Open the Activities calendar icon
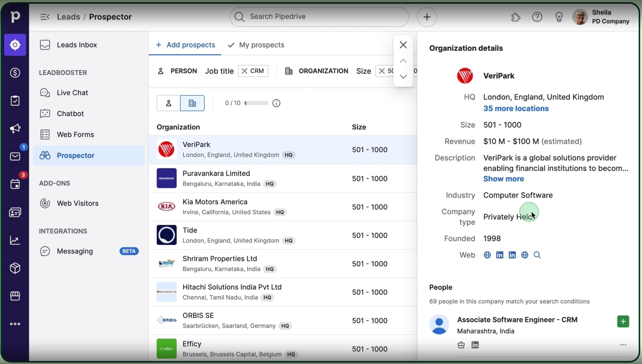Viewport: 642px width, 364px height. pyautogui.click(x=15, y=184)
